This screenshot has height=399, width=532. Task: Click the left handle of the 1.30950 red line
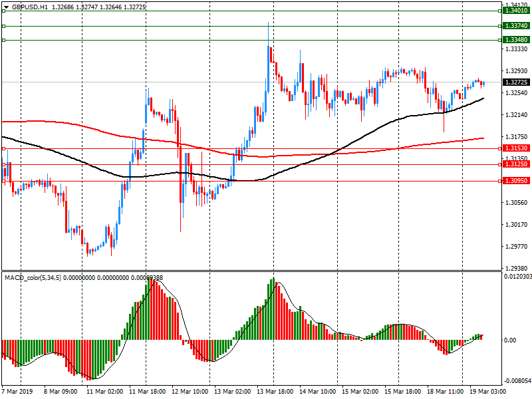(x=3, y=181)
